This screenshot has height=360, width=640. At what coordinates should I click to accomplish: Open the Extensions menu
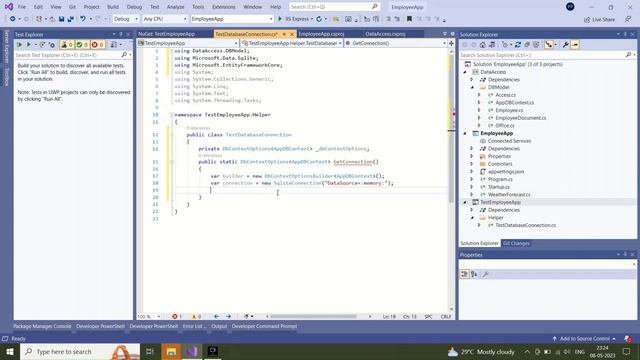(x=224, y=7)
